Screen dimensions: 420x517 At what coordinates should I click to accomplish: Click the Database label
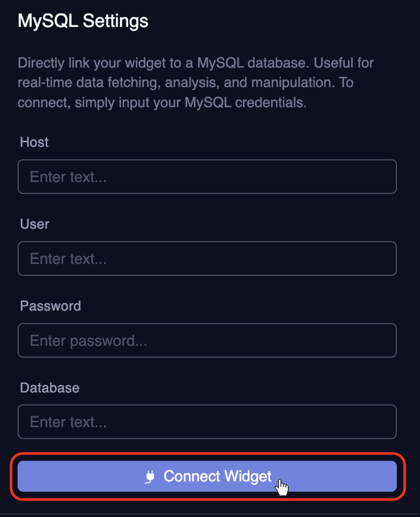pyautogui.click(x=50, y=387)
